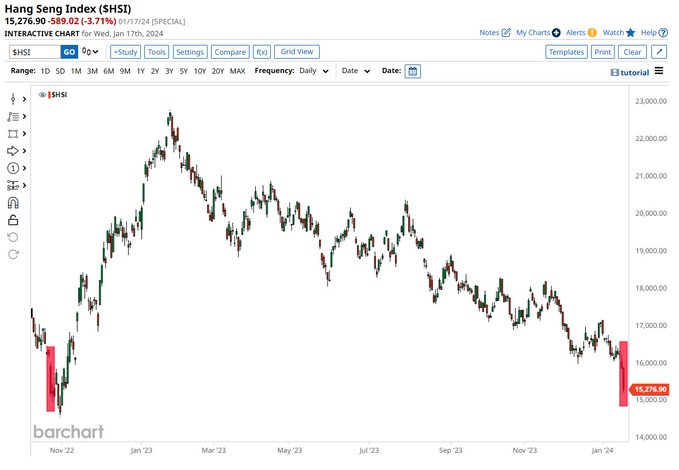Expand the crosshair tool options chevron
The height and width of the screenshot is (470, 679).
pos(24,99)
